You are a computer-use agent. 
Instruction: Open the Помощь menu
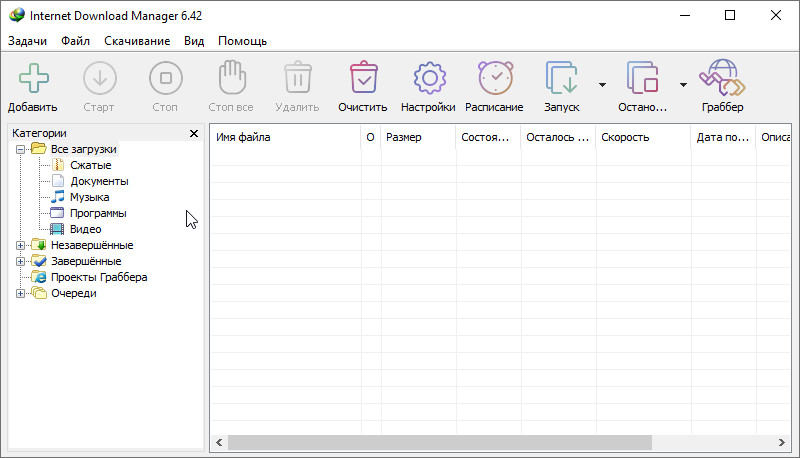click(242, 41)
